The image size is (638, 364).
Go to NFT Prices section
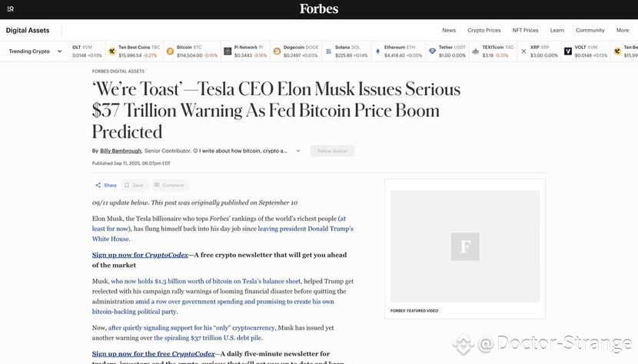(x=525, y=30)
